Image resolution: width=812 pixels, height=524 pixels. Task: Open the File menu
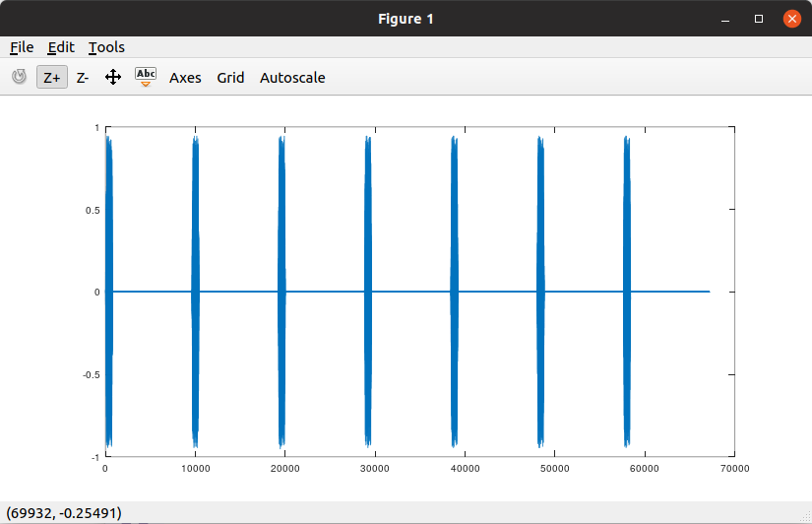tap(22, 47)
